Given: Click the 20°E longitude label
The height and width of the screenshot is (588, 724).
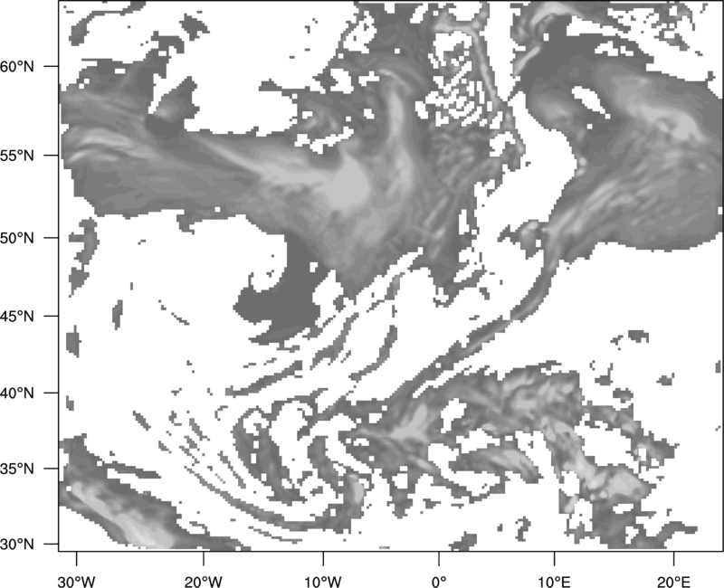Looking at the screenshot, I should pos(673,582).
